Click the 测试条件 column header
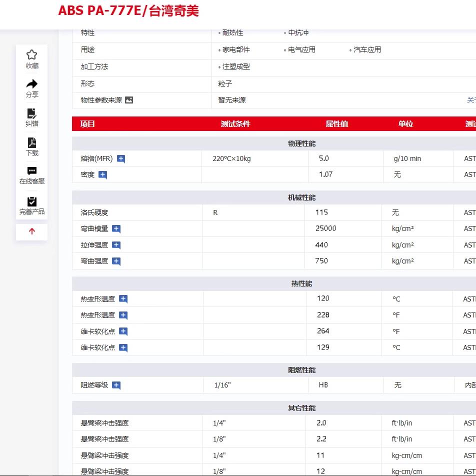Viewport: 476px width, 476px height. pyautogui.click(x=235, y=124)
